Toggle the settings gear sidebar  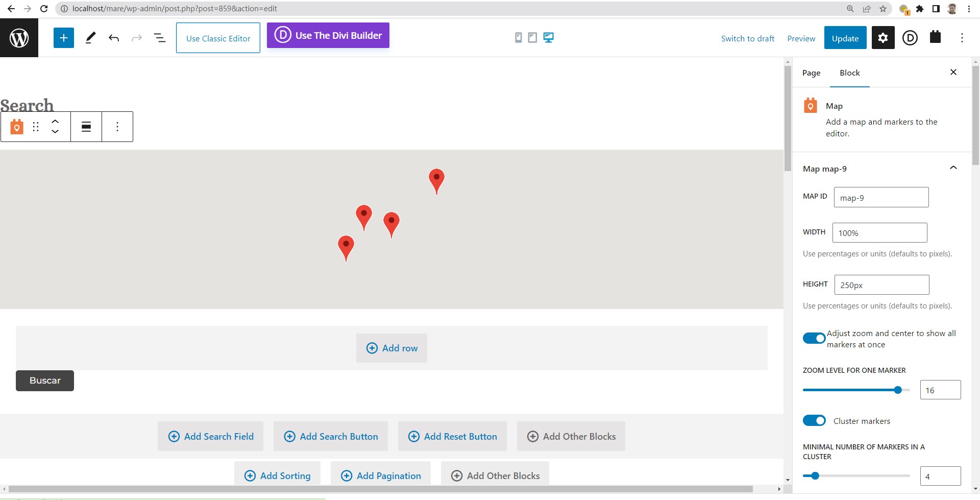click(883, 38)
